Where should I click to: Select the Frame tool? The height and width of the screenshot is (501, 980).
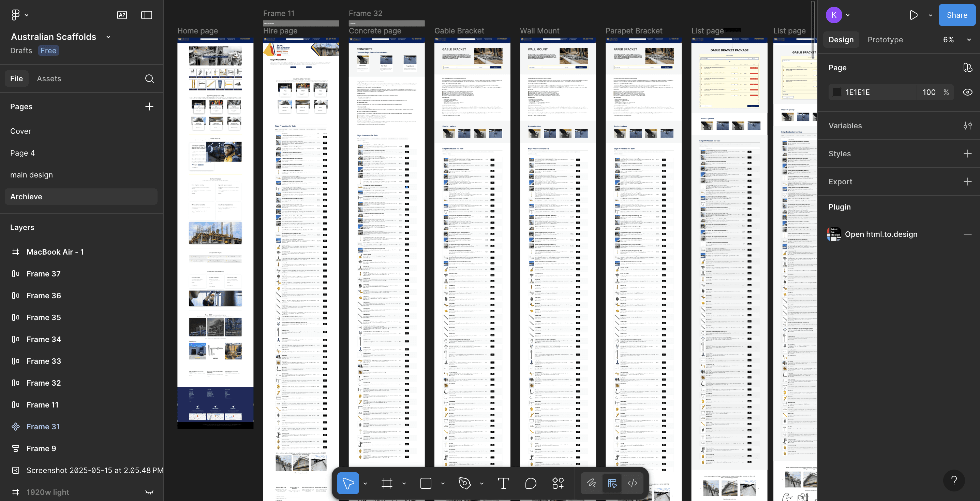[x=387, y=483]
